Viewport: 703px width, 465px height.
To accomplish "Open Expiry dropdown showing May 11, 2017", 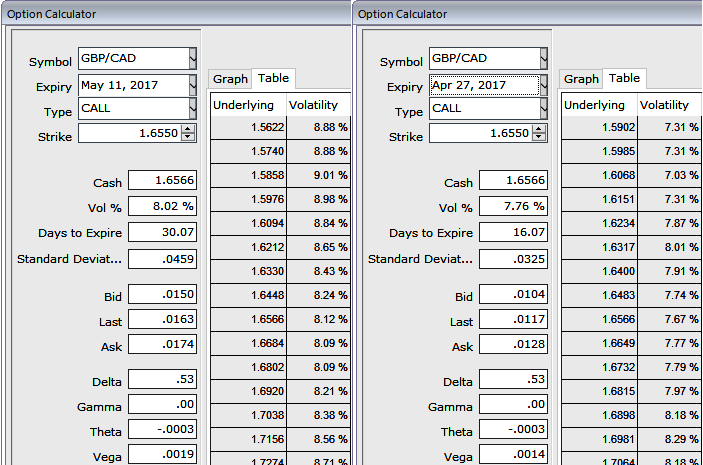I will pos(193,85).
